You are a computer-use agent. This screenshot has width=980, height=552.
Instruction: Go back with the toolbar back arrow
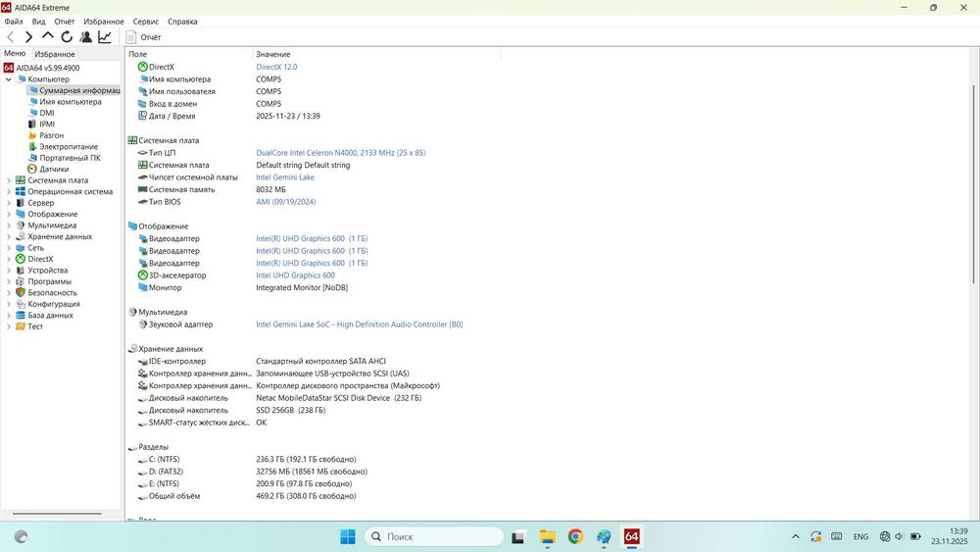click(x=11, y=37)
